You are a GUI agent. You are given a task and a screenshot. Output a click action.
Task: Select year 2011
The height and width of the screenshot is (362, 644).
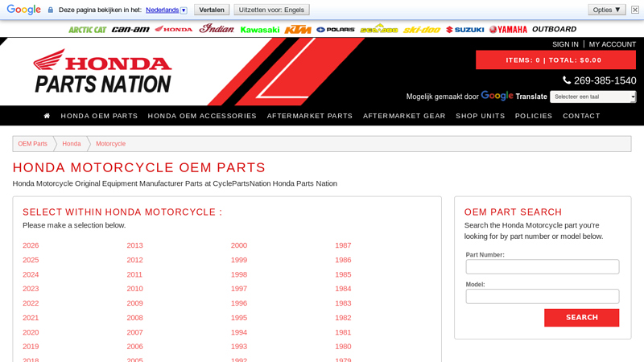click(134, 274)
